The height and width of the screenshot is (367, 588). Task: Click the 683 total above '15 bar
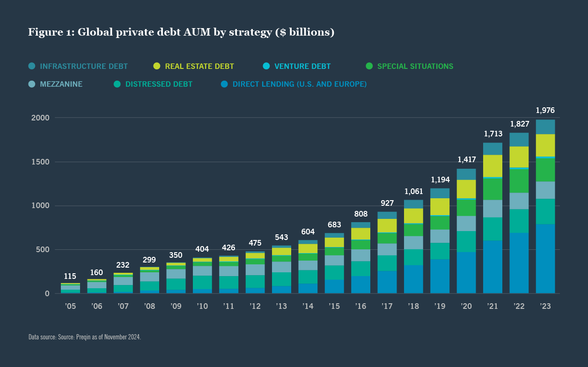[334, 224]
